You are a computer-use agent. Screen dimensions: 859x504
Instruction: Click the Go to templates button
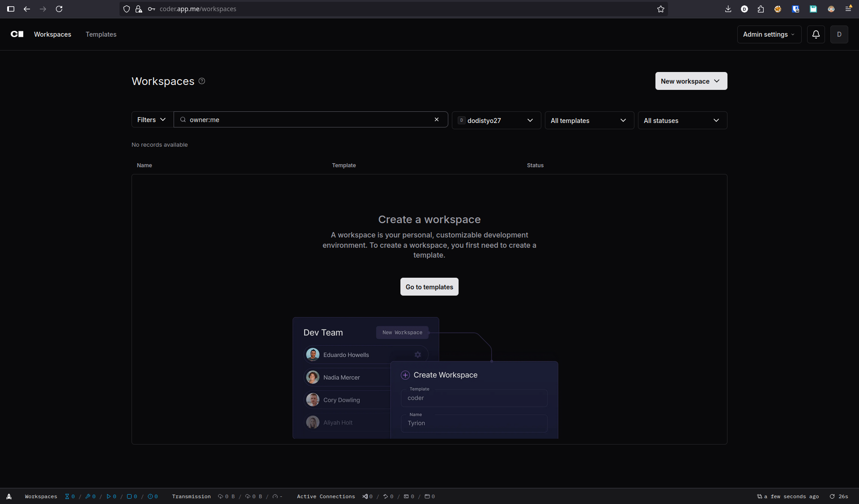[429, 287]
